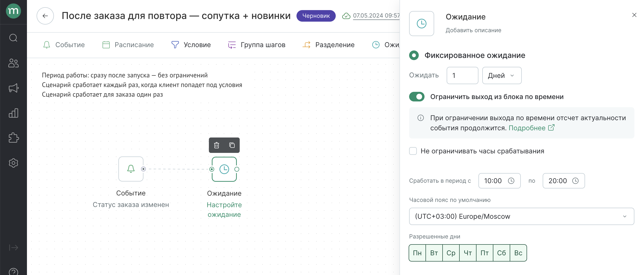The image size is (644, 275).
Task: Toggle Вт allowed day
Action: (434, 253)
